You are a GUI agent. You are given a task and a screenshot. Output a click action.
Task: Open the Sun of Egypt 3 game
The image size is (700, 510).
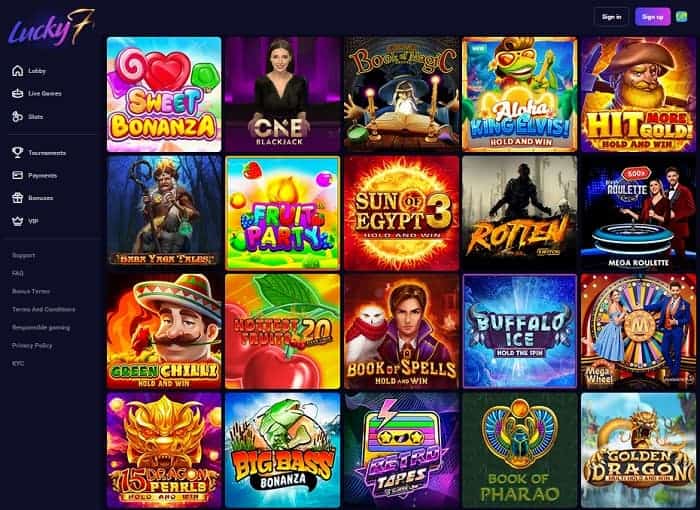(401, 213)
